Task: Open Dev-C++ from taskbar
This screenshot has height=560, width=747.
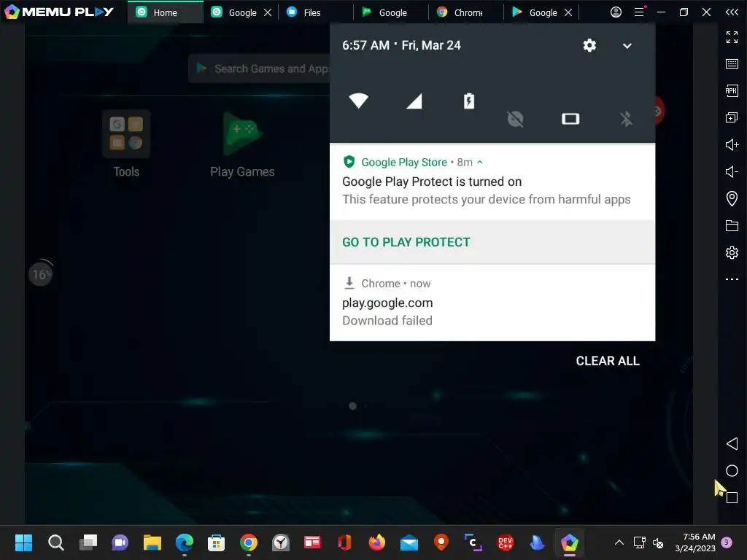Action: (505, 542)
